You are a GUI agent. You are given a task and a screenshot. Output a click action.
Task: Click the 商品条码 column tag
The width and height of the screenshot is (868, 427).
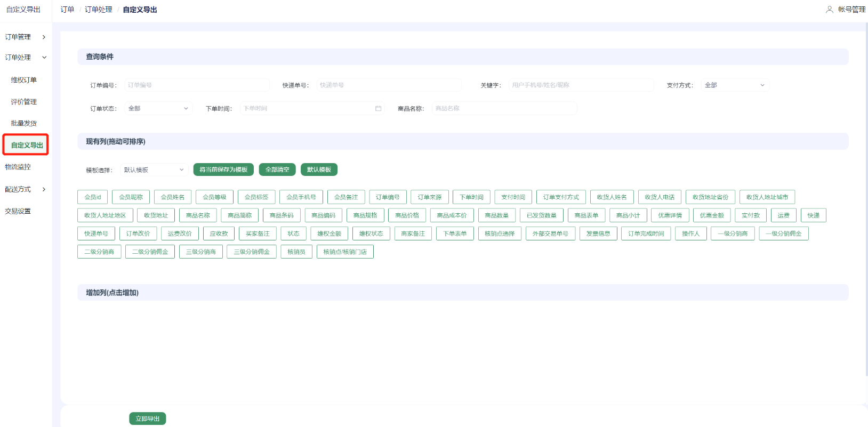point(282,215)
